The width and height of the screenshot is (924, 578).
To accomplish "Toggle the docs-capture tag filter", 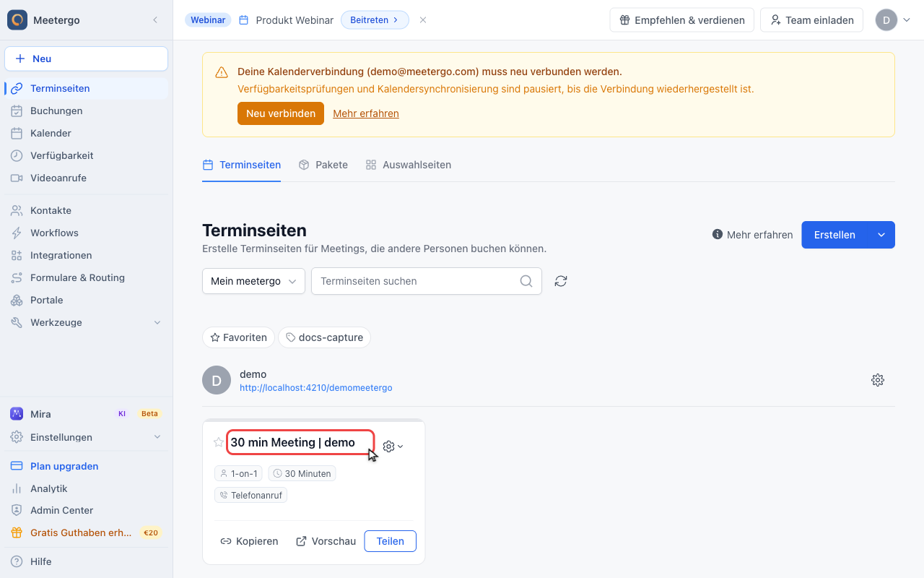I will (324, 337).
